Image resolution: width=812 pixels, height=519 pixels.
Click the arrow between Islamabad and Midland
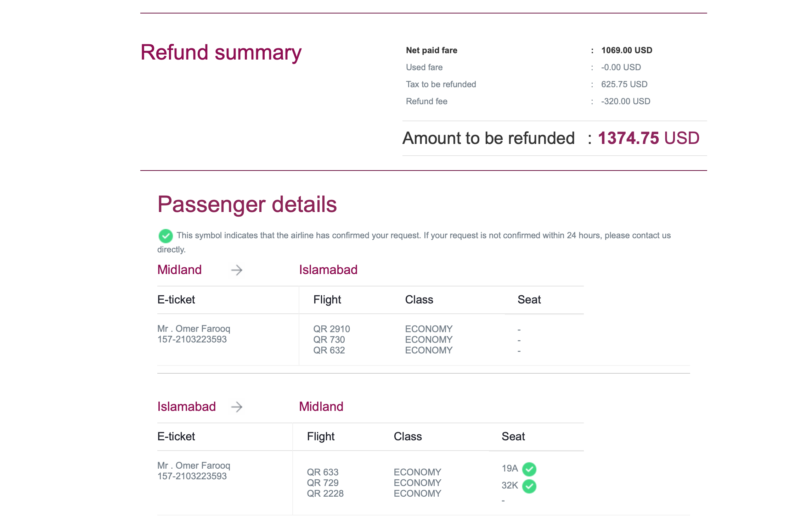pyautogui.click(x=237, y=407)
